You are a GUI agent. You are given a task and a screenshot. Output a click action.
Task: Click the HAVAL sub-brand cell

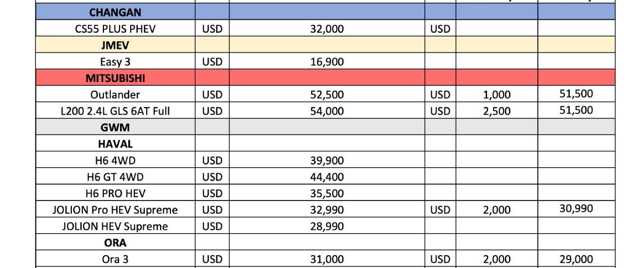(115, 144)
